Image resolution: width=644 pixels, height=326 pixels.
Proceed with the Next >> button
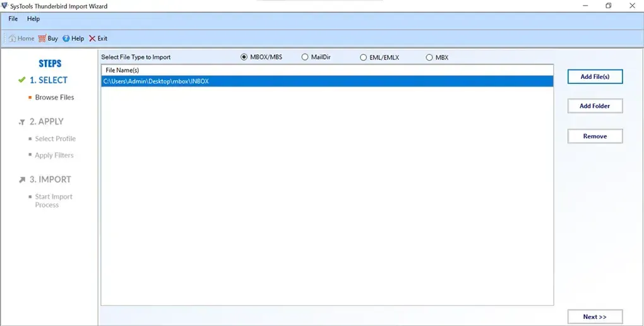[x=595, y=317]
